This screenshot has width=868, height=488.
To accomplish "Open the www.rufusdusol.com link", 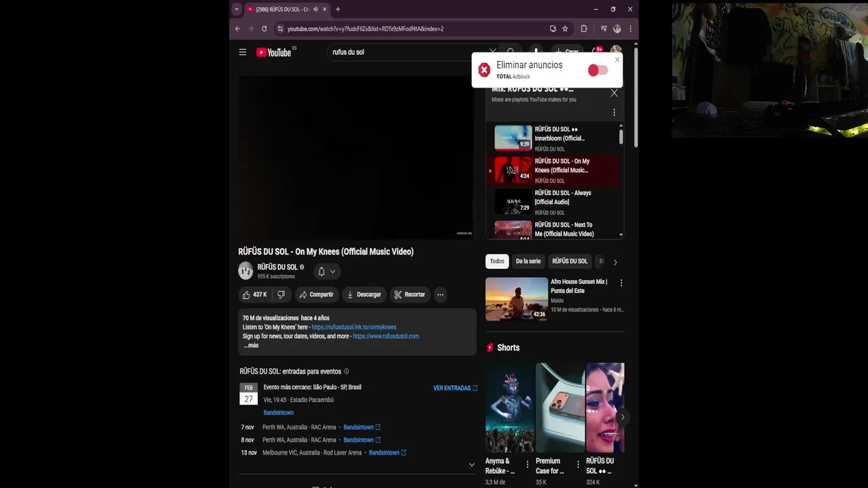I will click(386, 336).
